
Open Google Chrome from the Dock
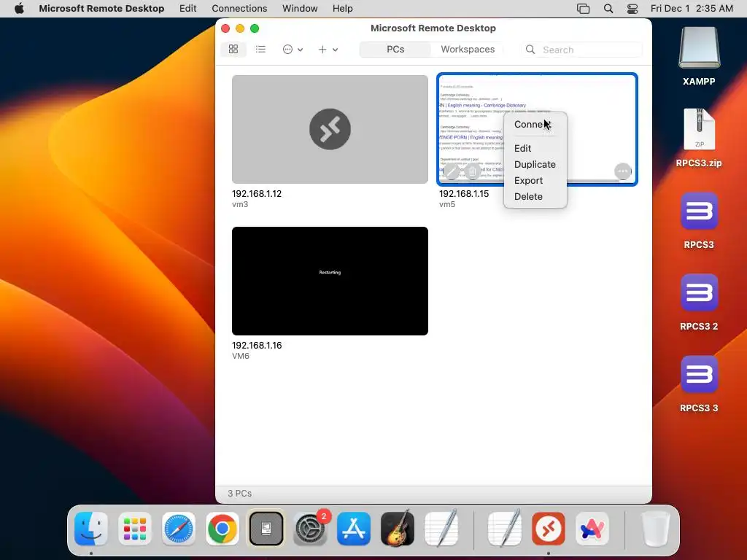(x=222, y=529)
